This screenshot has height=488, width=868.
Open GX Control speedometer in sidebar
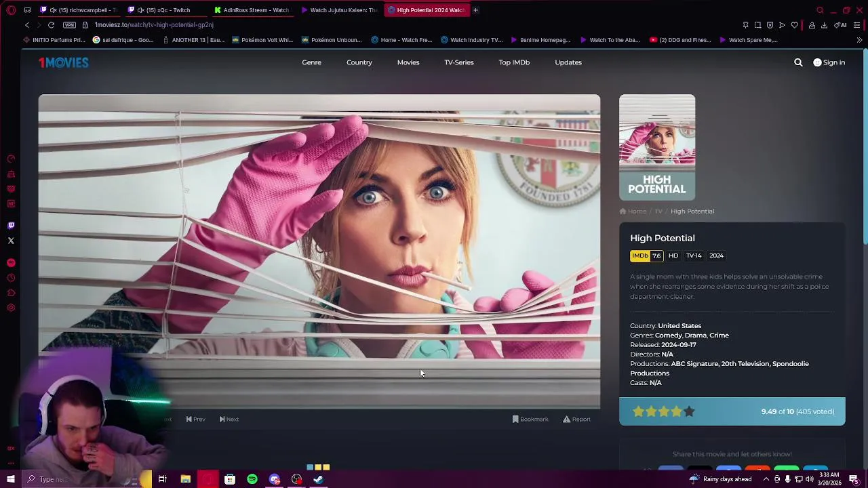point(11,159)
